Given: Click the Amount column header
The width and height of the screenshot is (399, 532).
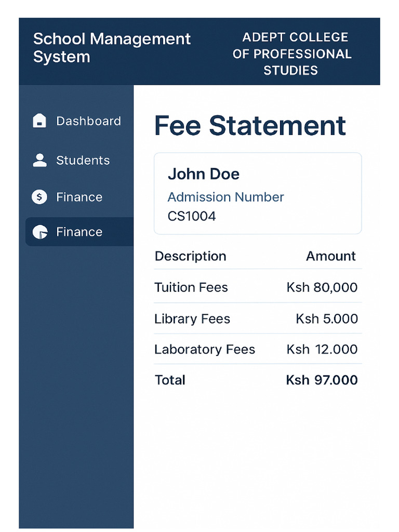Looking at the screenshot, I should click(x=330, y=256).
